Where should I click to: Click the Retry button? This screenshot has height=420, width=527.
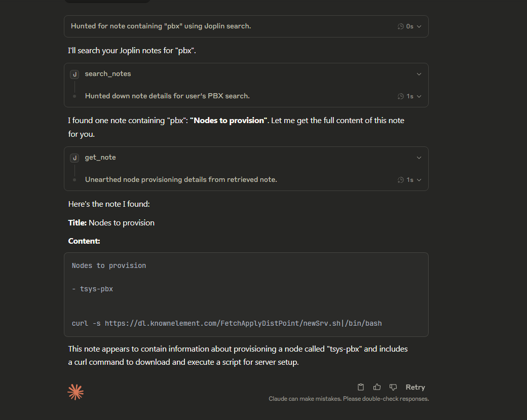(x=415, y=387)
